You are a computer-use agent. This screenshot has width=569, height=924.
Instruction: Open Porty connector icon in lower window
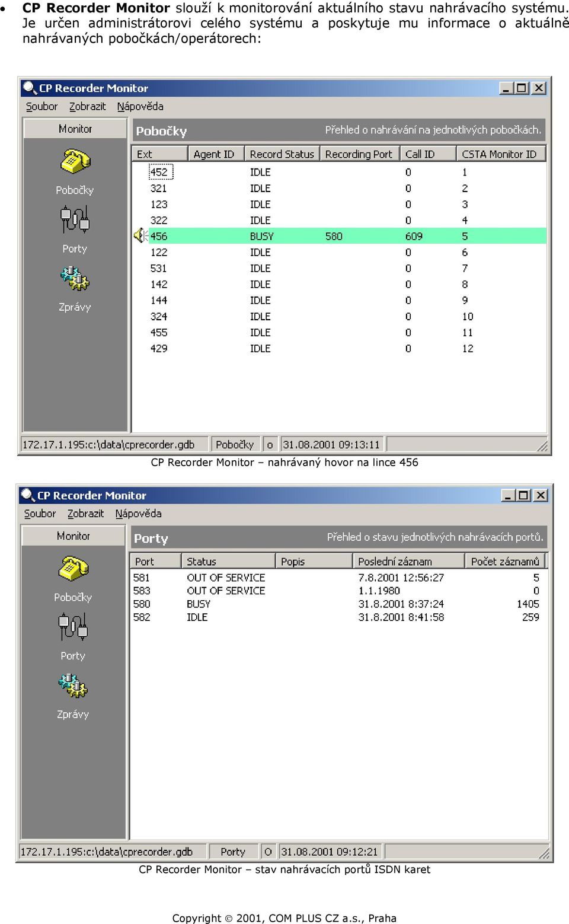pos(73,626)
